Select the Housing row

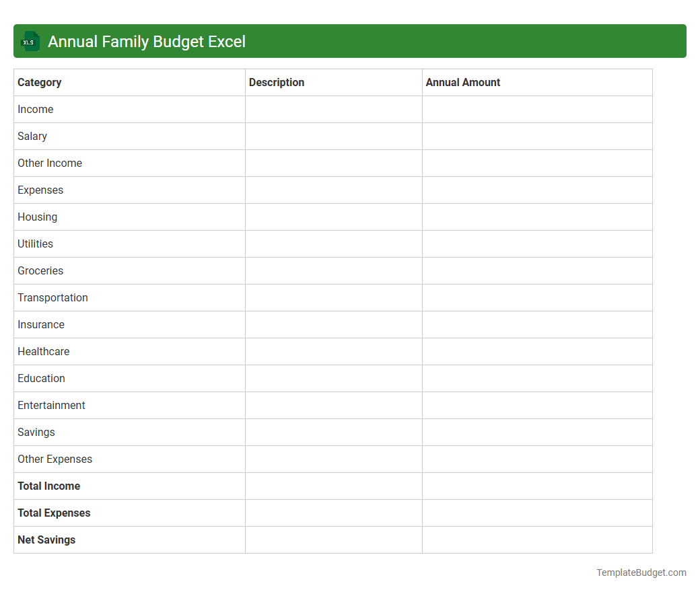click(37, 217)
